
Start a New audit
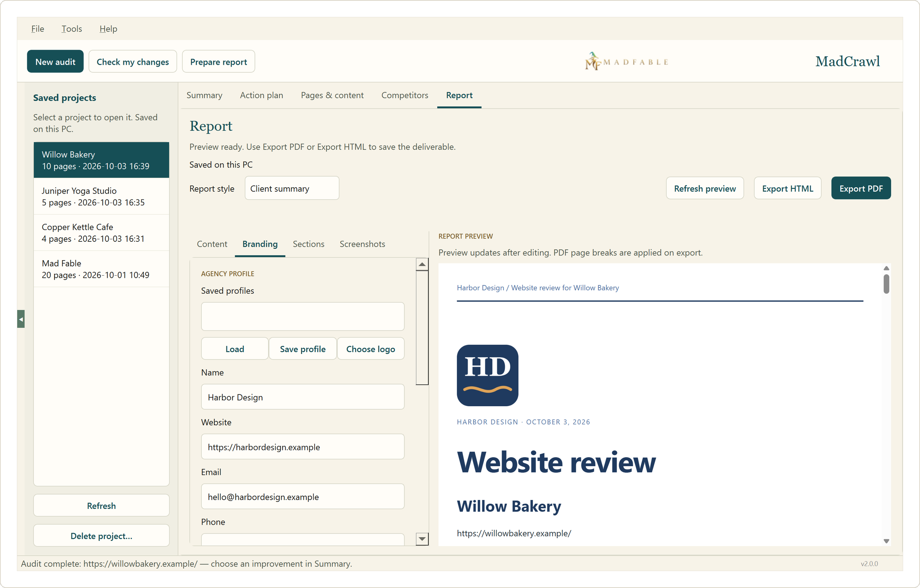[x=56, y=61]
